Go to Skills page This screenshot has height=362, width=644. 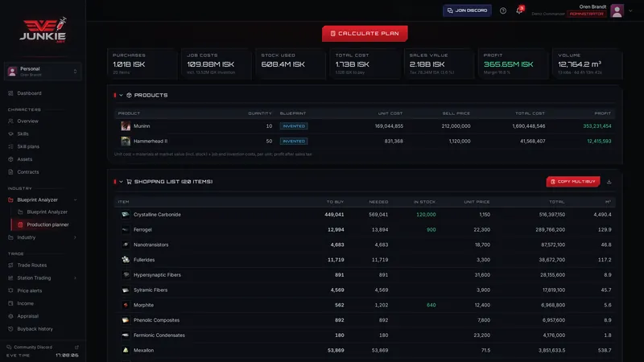click(x=23, y=134)
